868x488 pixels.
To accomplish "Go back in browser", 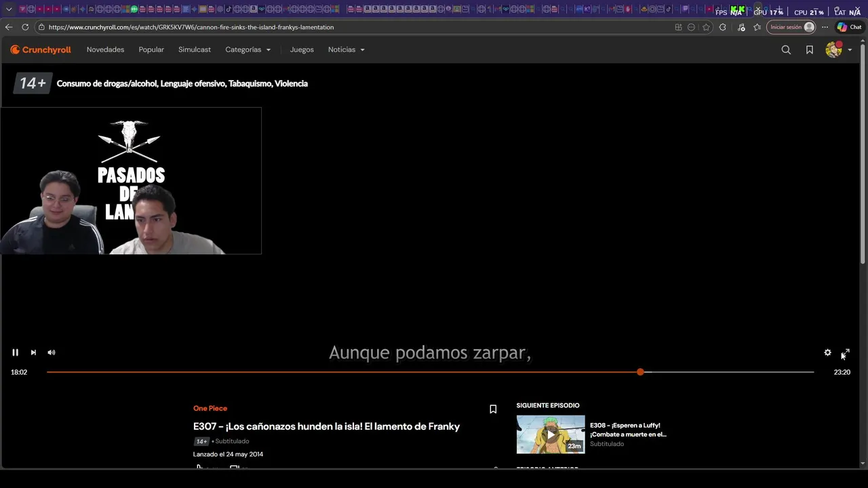I will click(x=9, y=27).
